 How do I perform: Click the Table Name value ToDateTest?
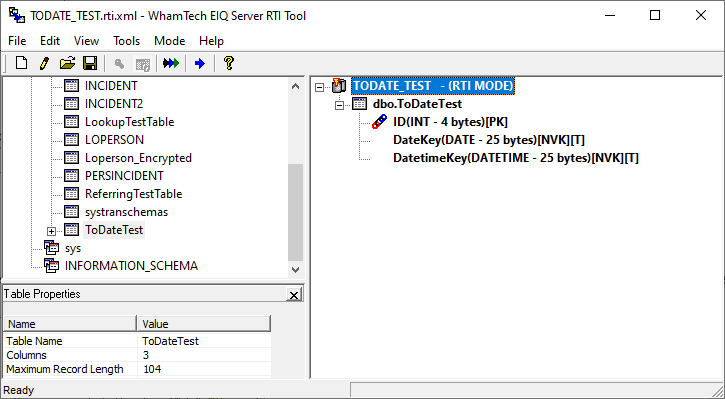coord(171,341)
